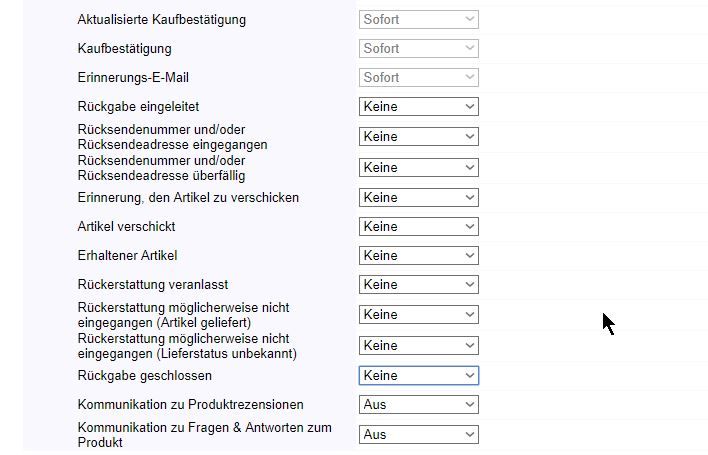This screenshot has width=708, height=455.
Task: Expand the Rückgabe geschlossen dropdown
Action: coord(418,376)
